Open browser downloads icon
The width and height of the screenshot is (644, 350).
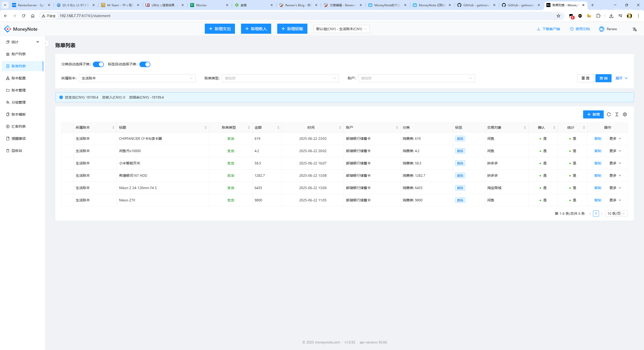coord(611,16)
